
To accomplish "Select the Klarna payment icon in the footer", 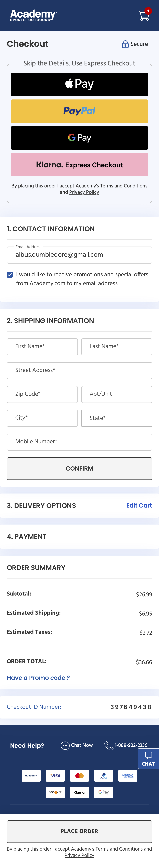I will [79, 792].
